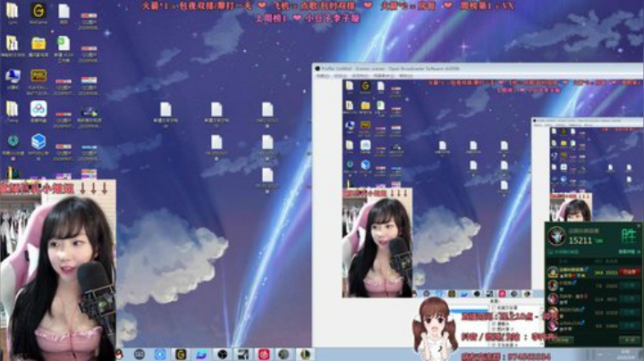Select the last player avatar in the result list
Image resolution: width=644 pixels, height=361 pixels.
(x=553, y=325)
